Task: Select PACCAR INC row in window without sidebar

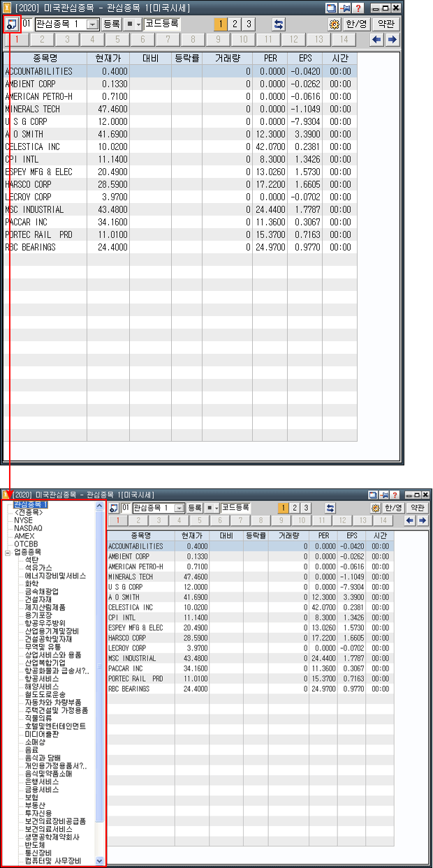Action: click(181, 222)
